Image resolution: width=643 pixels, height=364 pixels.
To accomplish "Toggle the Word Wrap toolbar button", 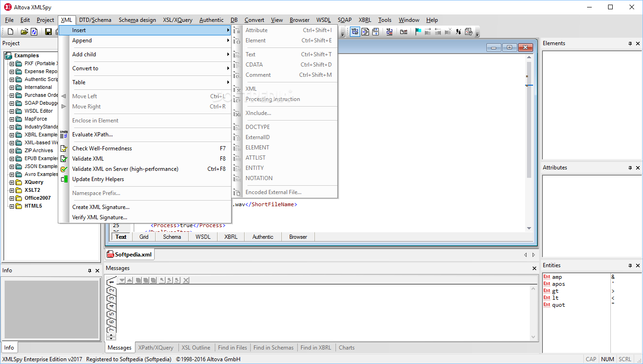I will tap(355, 32).
